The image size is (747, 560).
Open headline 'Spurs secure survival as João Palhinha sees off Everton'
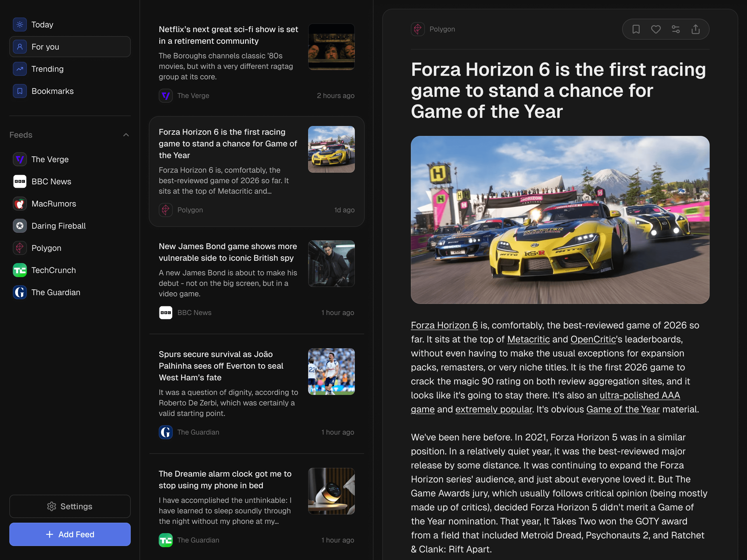(x=221, y=366)
